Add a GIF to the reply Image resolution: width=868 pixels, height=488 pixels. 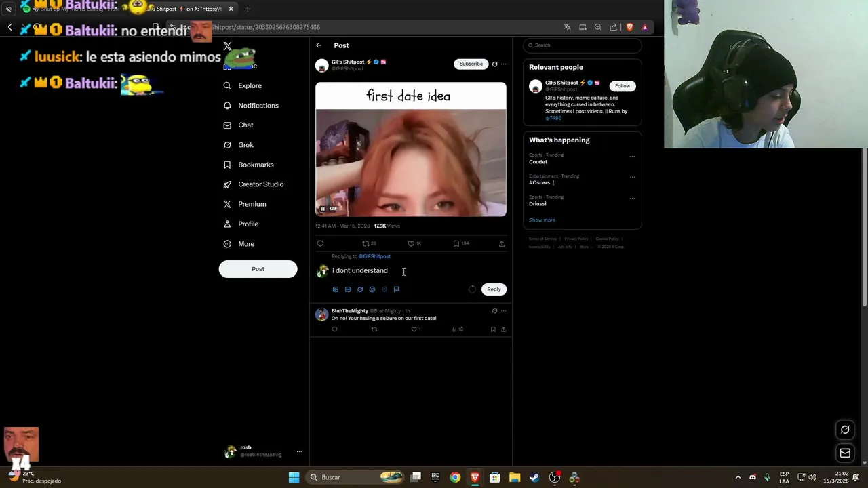pos(348,289)
